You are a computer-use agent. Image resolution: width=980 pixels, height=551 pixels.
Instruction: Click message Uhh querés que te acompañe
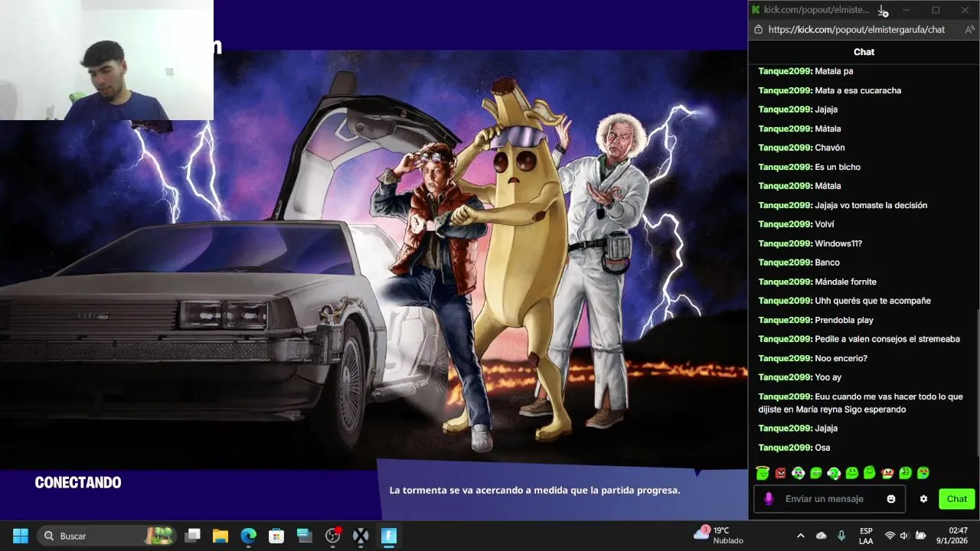point(873,301)
